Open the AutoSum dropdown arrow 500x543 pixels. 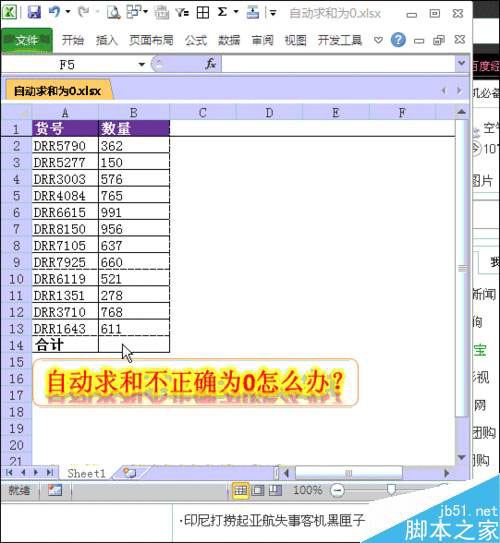point(236,12)
